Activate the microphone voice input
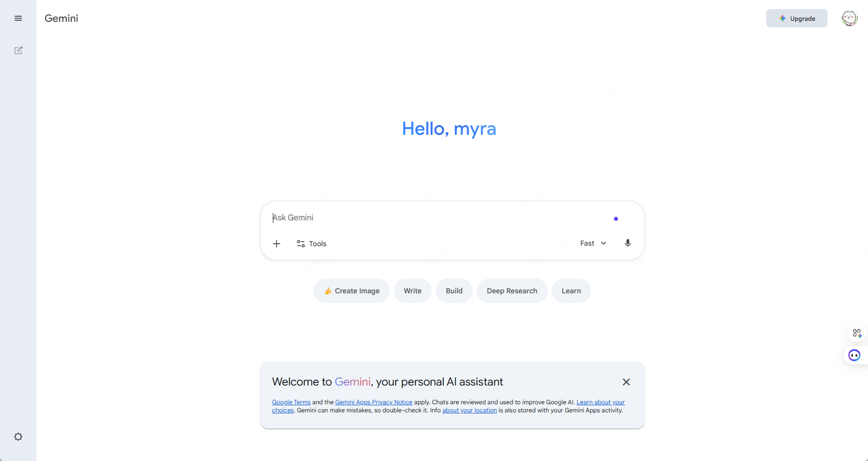Screen dimensions: 868x461 [628, 243]
